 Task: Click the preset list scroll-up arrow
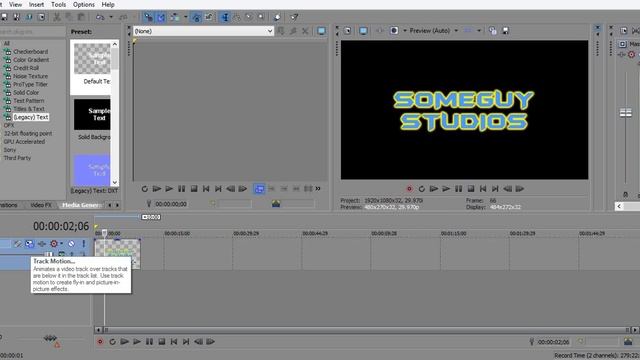(115, 44)
